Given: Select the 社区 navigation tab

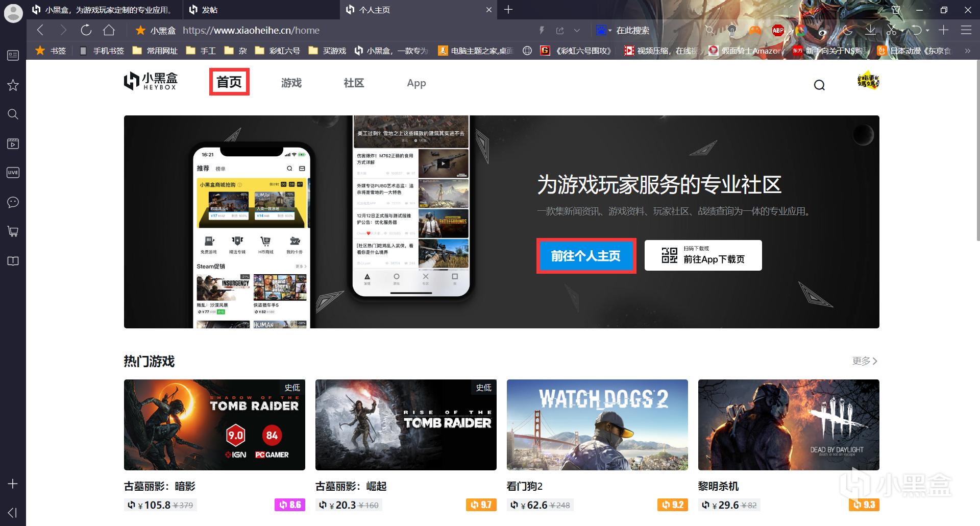Looking at the screenshot, I should [x=354, y=83].
